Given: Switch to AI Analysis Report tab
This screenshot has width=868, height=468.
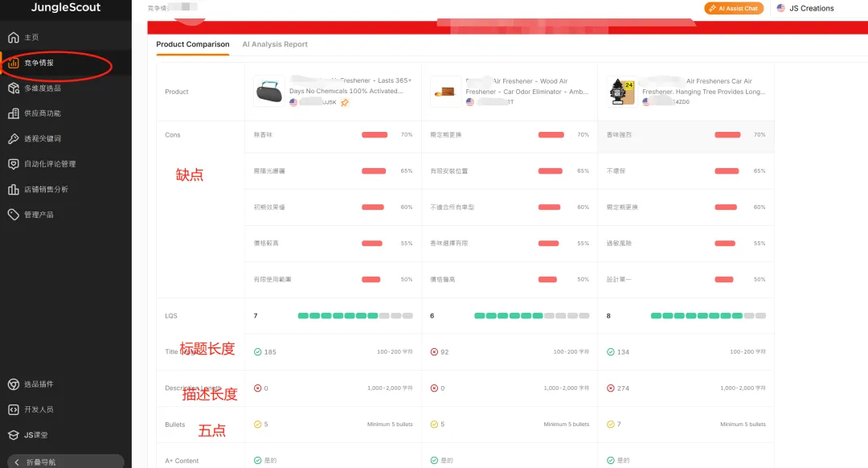Looking at the screenshot, I should [275, 44].
